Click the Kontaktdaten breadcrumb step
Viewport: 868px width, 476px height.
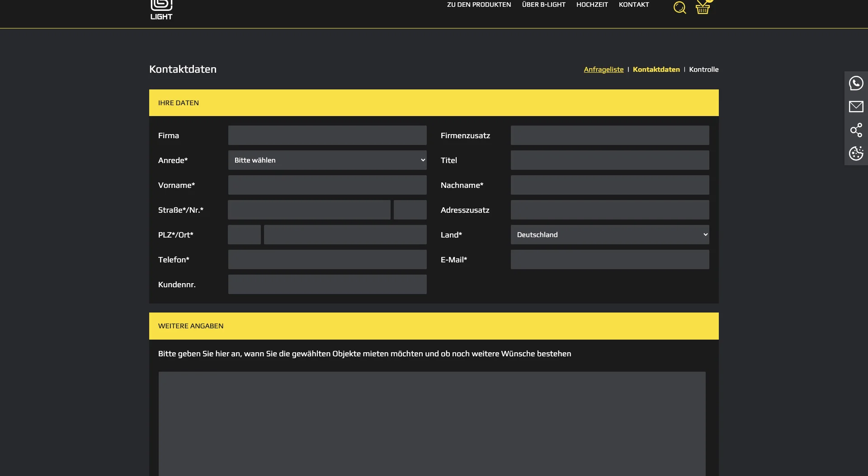tap(656, 70)
